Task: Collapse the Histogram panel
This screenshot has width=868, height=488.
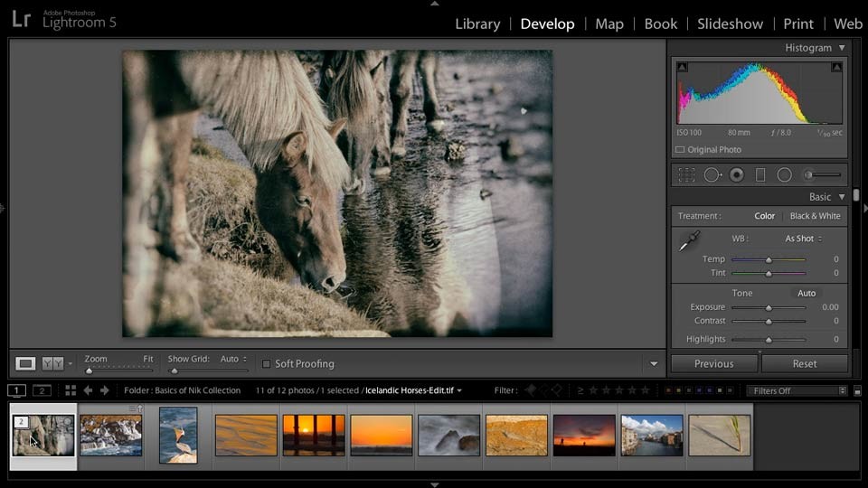Action: pyautogui.click(x=842, y=48)
